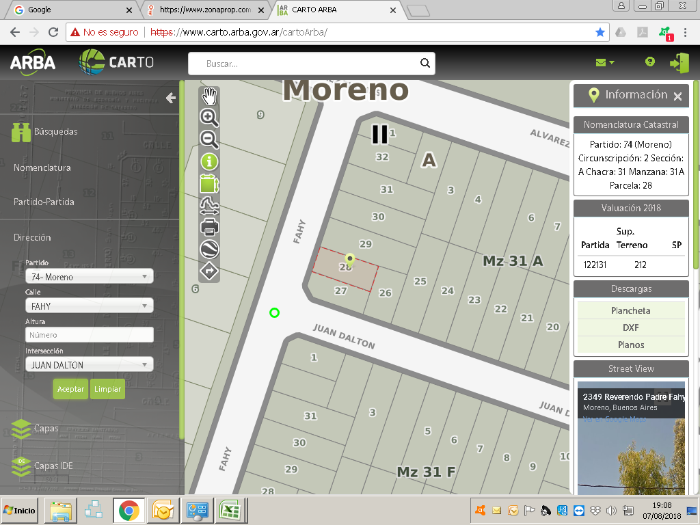The image size is (700, 525).
Task: Download the Plancheta
Action: point(631,311)
